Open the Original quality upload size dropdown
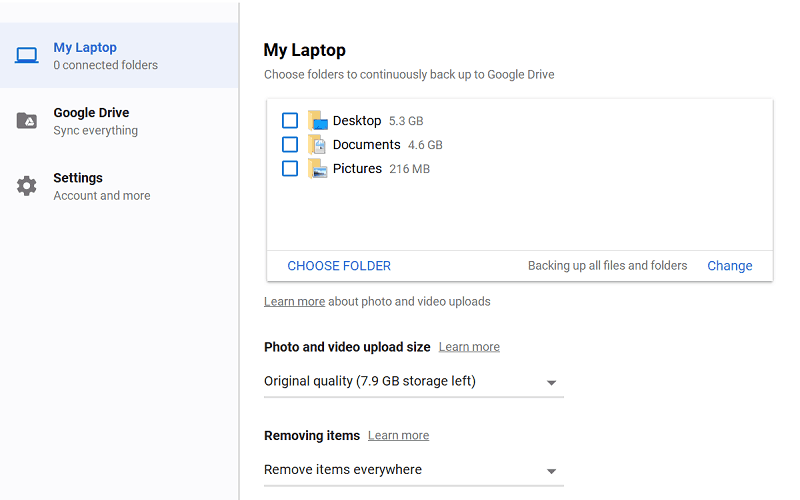The height and width of the screenshot is (500, 800). [414, 382]
